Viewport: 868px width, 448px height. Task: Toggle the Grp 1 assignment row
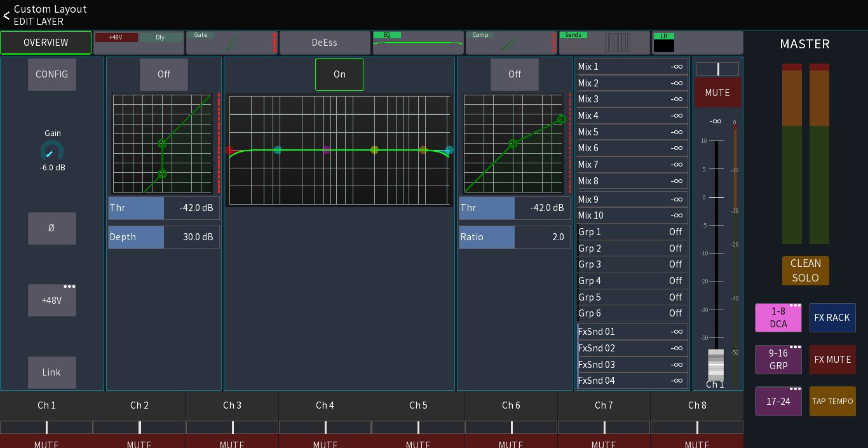tap(632, 232)
